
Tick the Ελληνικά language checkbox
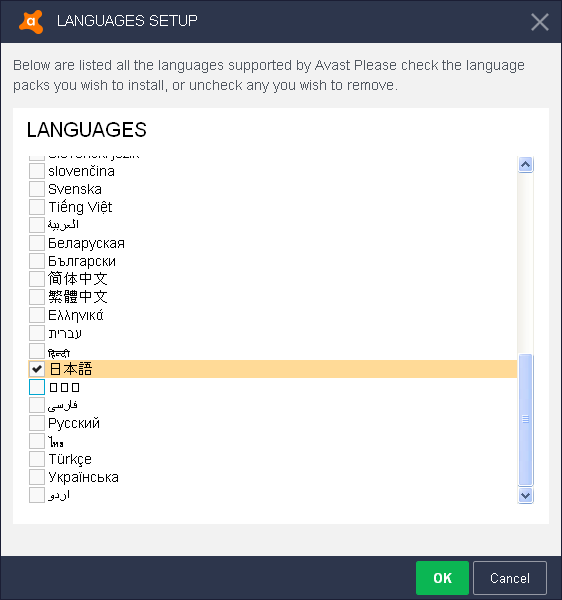[x=37, y=315]
